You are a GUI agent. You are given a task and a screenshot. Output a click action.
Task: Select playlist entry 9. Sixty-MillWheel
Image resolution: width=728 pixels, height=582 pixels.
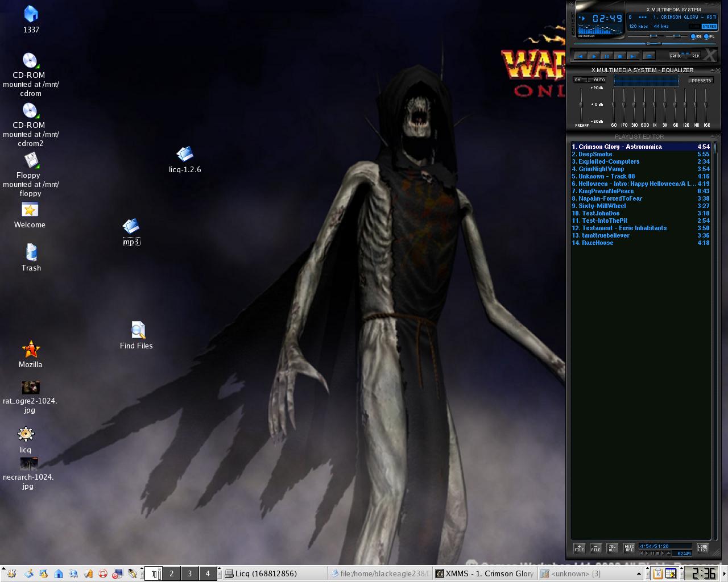(x=640, y=206)
